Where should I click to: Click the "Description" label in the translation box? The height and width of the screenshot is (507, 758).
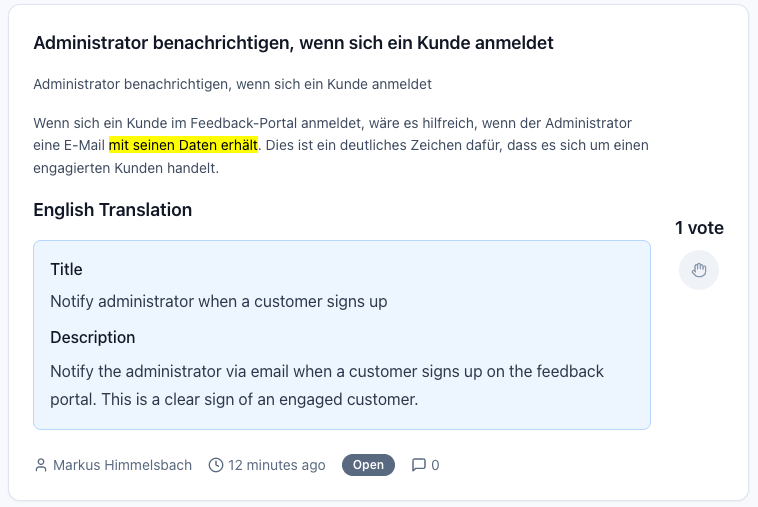point(92,337)
